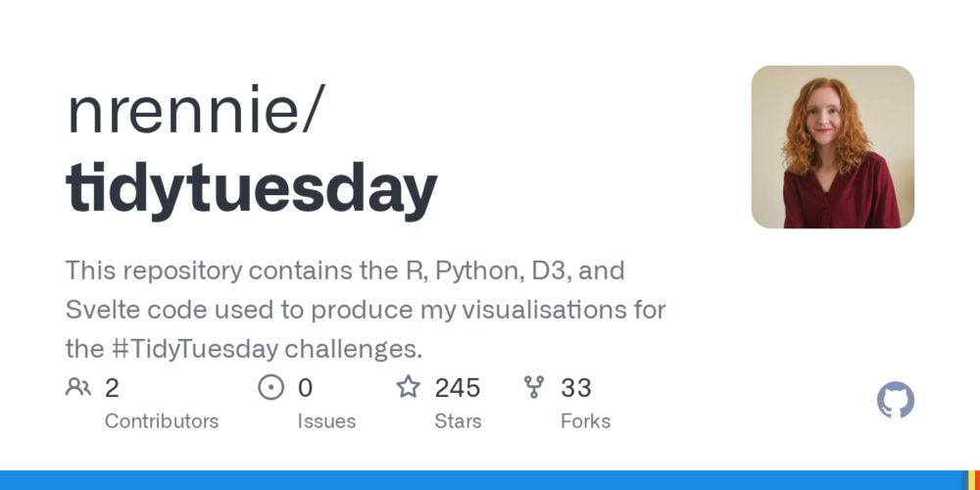Click the star count "245"
Viewport: 980px width, 490px height.
(458, 388)
